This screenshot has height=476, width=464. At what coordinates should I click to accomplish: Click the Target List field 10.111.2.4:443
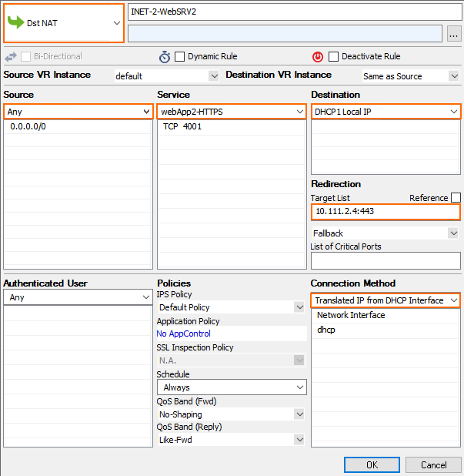(x=386, y=212)
